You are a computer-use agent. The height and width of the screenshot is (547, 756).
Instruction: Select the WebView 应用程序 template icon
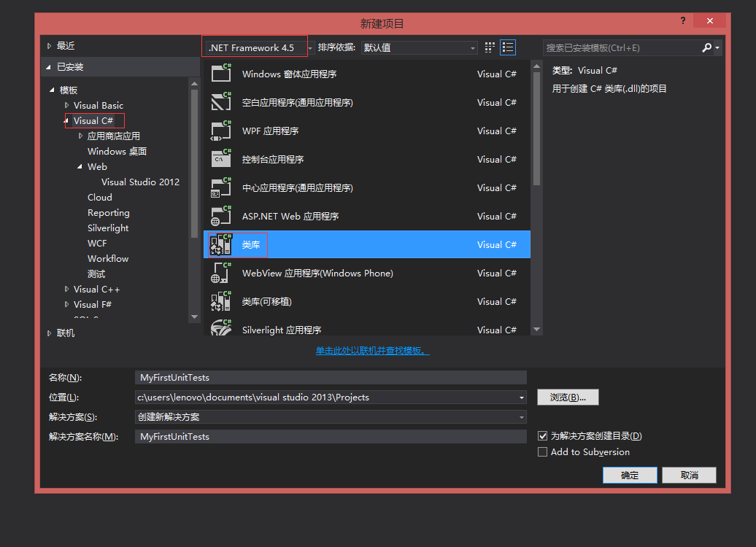(221, 273)
